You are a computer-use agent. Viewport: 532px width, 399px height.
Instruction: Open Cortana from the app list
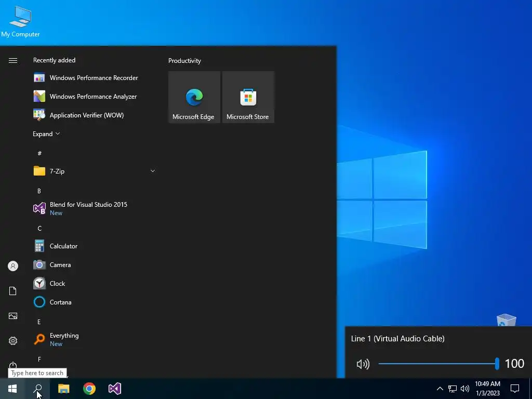pyautogui.click(x=95, y=302)
